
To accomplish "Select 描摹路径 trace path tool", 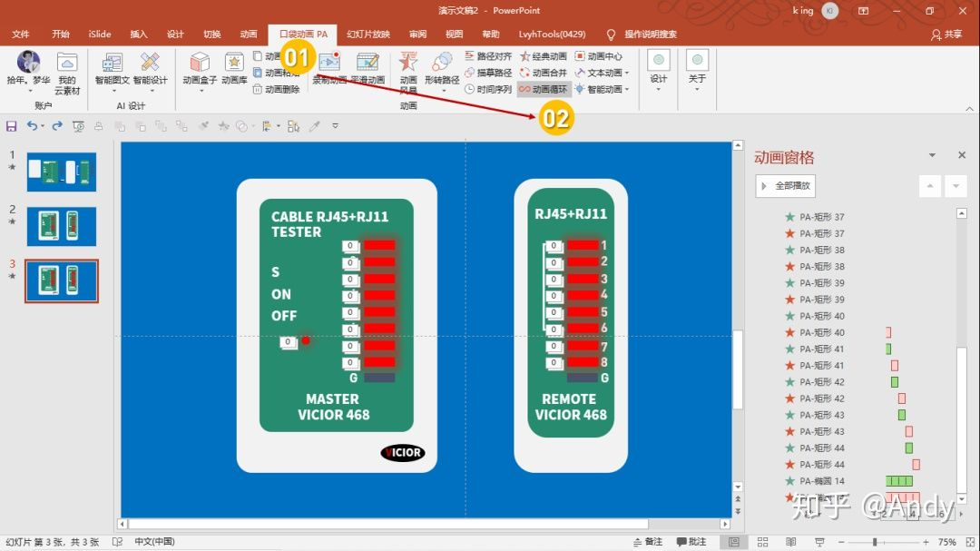I will click(x=488, y=73).
